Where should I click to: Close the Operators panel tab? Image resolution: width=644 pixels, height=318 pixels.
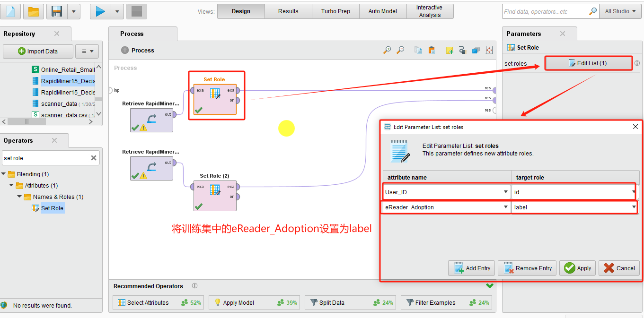pos(54,140)
